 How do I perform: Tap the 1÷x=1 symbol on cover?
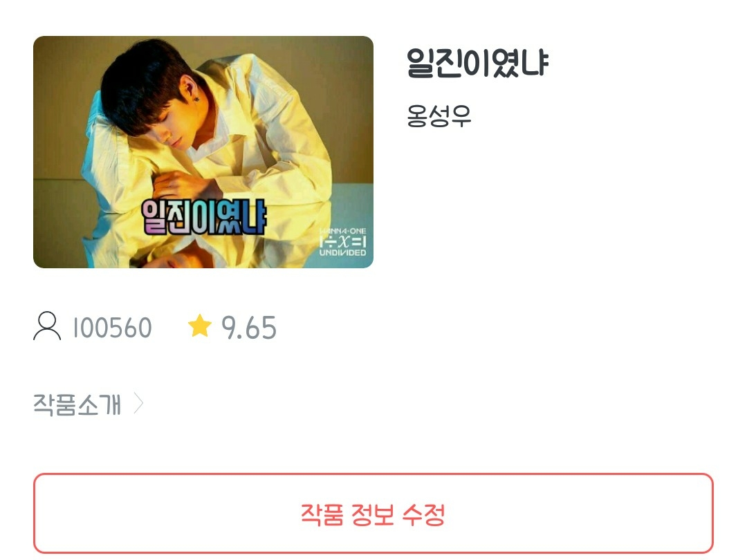pyautogui.click(x=342, y=241)
